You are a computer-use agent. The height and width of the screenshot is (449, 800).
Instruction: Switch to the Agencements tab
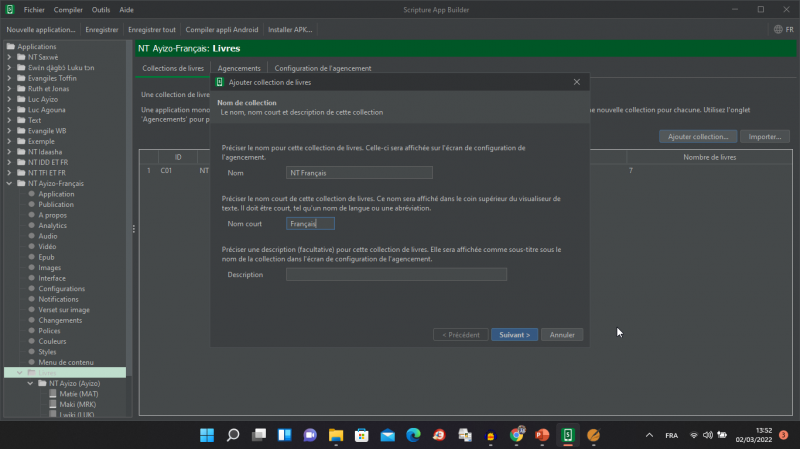pos(239,68)
